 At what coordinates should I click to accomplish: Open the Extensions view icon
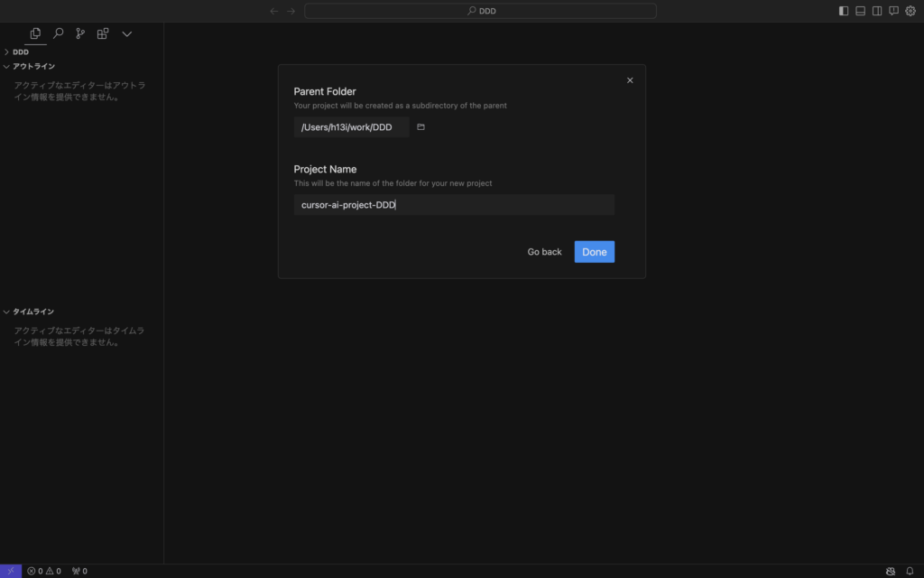tap(103, 33)
